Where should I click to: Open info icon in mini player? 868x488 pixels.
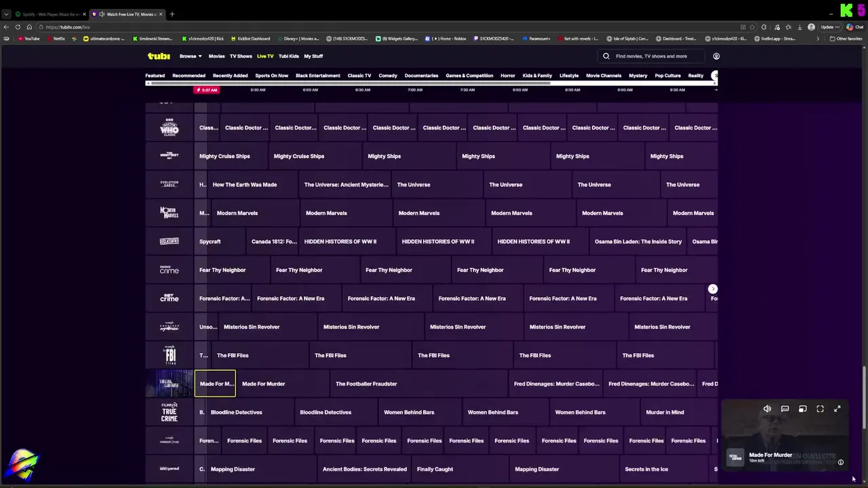tap(840, 462)
